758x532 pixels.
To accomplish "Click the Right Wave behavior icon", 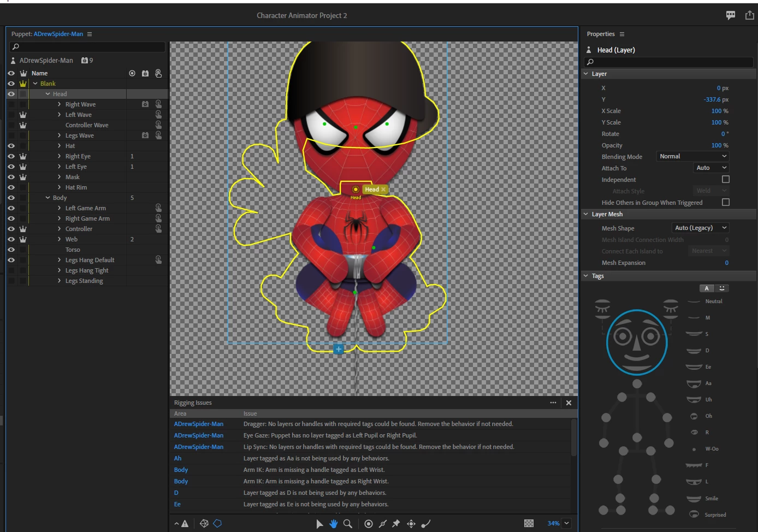I will [145, 104].
